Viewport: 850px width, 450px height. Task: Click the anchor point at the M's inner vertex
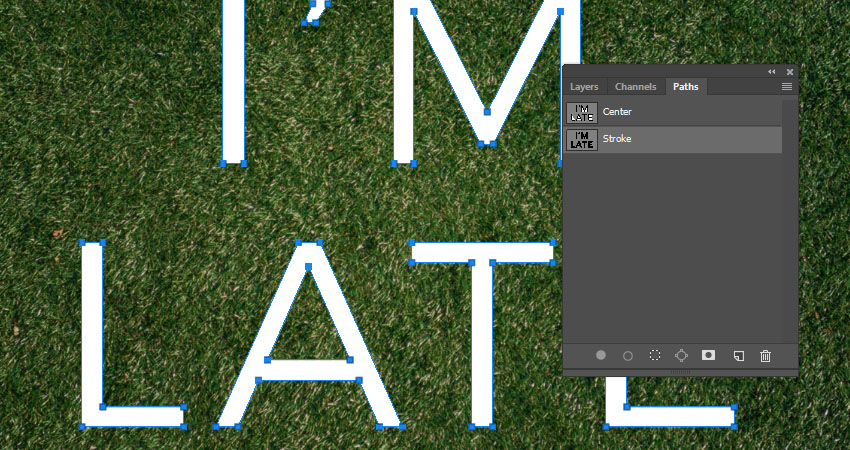pyautogui.click(x=487, y=112)
